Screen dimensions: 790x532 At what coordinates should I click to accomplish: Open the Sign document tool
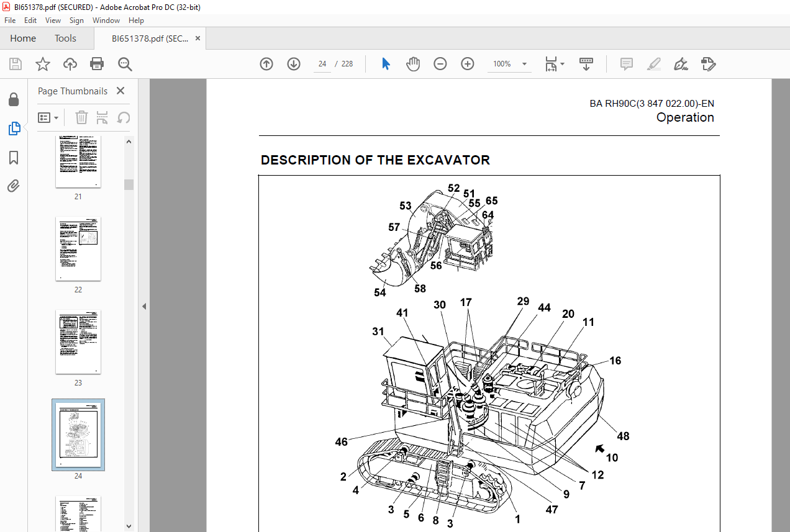(681, 64)
